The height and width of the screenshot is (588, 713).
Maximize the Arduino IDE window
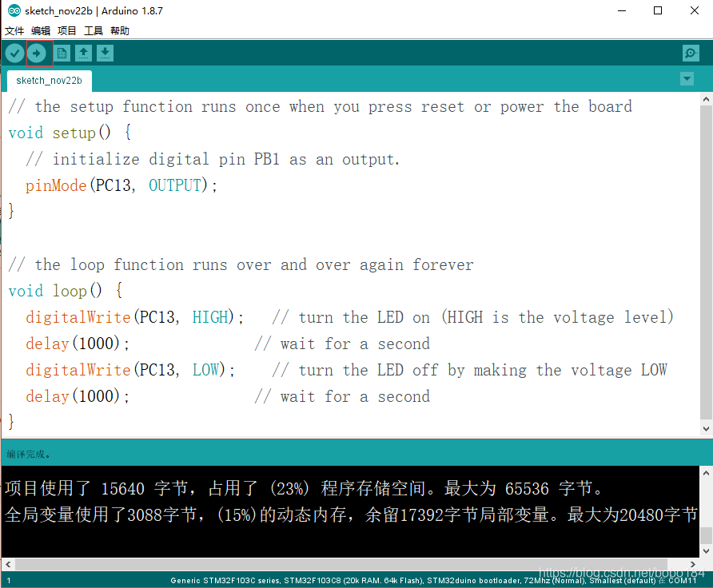click(x=658, y=11)
